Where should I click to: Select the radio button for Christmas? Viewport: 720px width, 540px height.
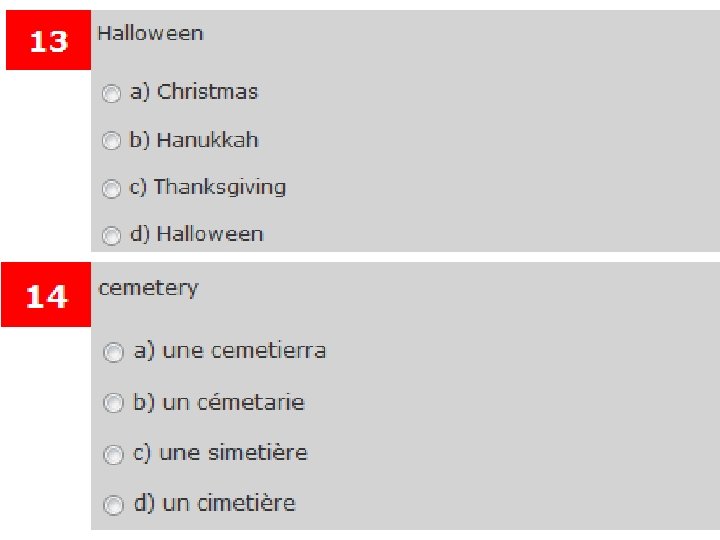[112, 94]
